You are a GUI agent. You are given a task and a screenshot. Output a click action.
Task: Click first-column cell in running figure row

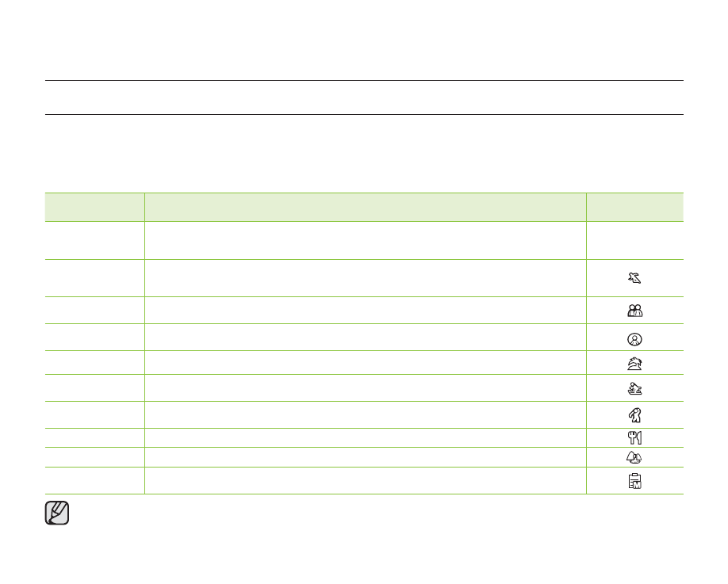(x=94, y=278)
